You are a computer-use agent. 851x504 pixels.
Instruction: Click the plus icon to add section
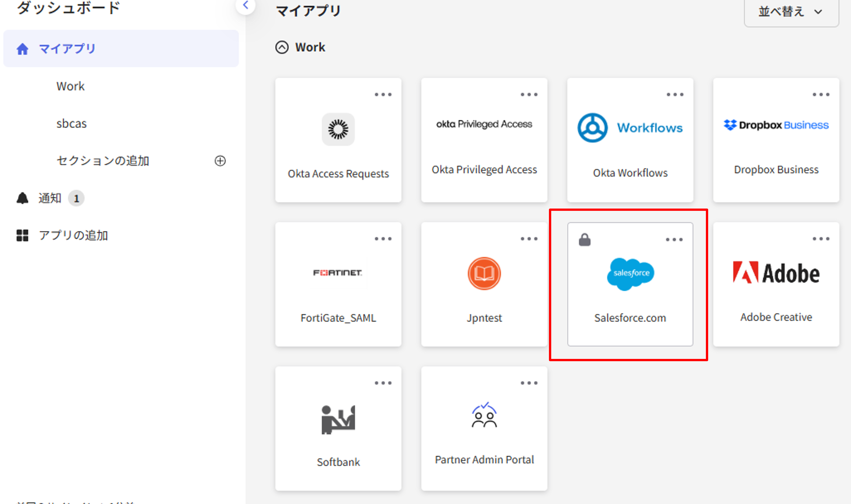tap(220, 161)
